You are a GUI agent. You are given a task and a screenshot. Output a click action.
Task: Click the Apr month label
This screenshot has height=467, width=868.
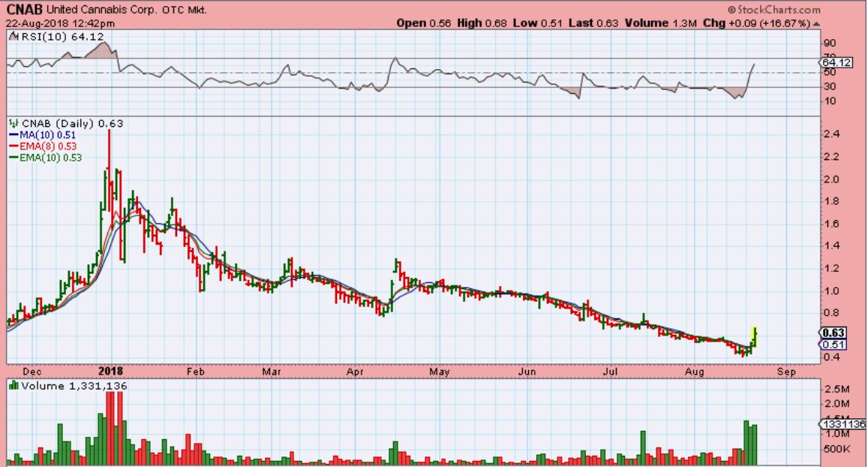coord(354,372)
